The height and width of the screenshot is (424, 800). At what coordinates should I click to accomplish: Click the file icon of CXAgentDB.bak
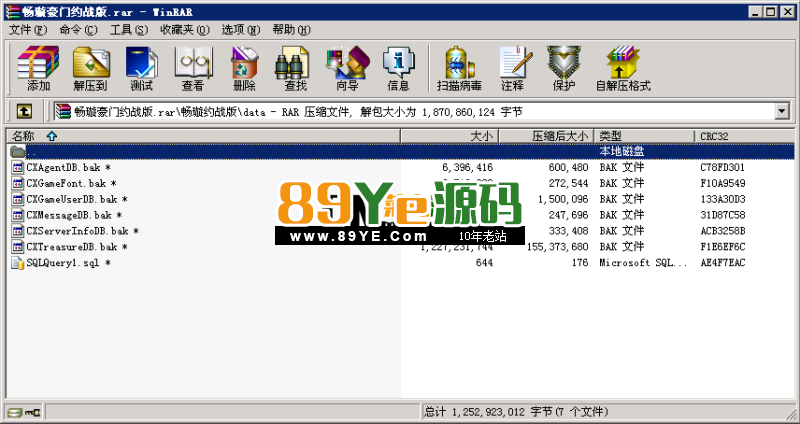[x=18, y=167]
